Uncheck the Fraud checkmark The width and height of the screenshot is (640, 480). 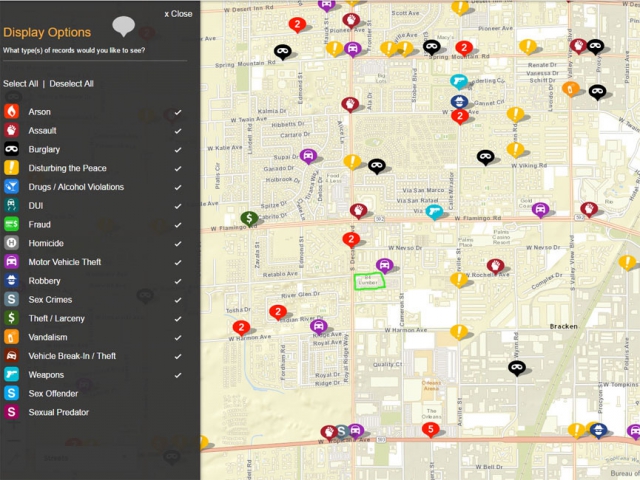click(178, 225)
